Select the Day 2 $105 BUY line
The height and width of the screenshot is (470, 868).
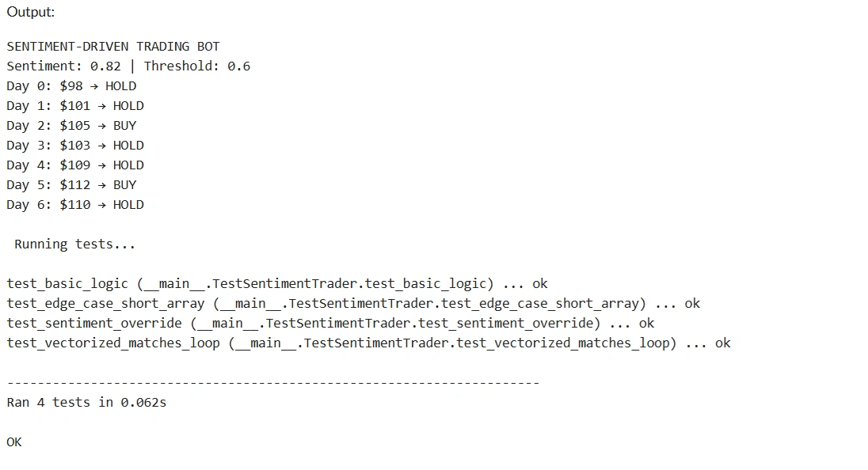(71, 126)
